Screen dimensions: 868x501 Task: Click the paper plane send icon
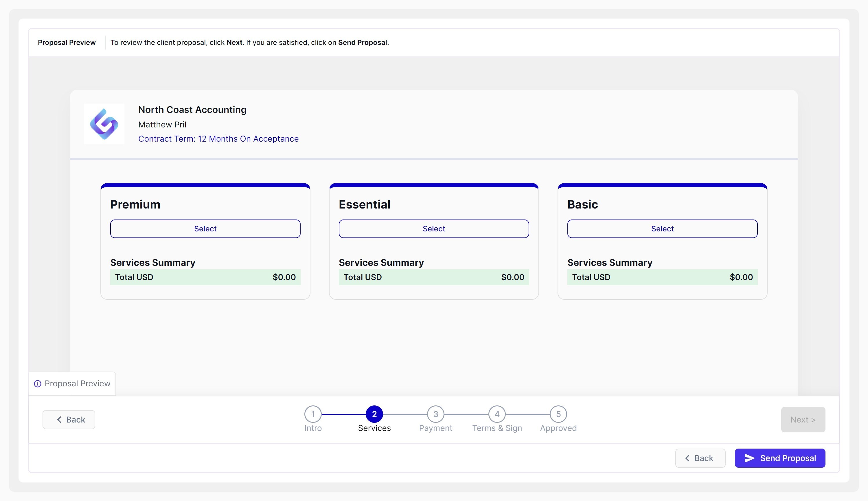coord(749,458)
